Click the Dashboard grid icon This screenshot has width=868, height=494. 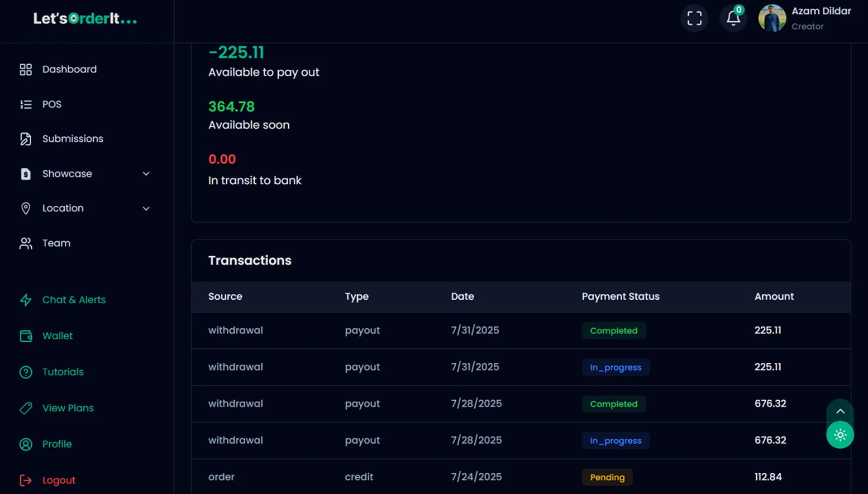[x=26, y=69]
